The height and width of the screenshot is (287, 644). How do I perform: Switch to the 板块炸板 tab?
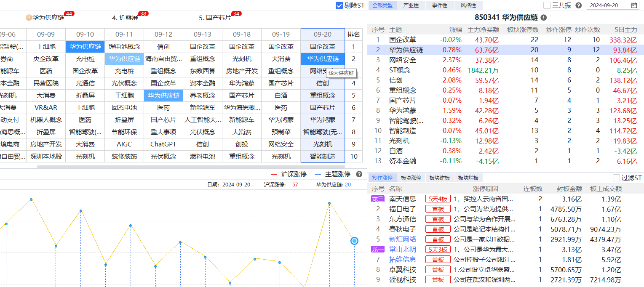pos(439,178)
